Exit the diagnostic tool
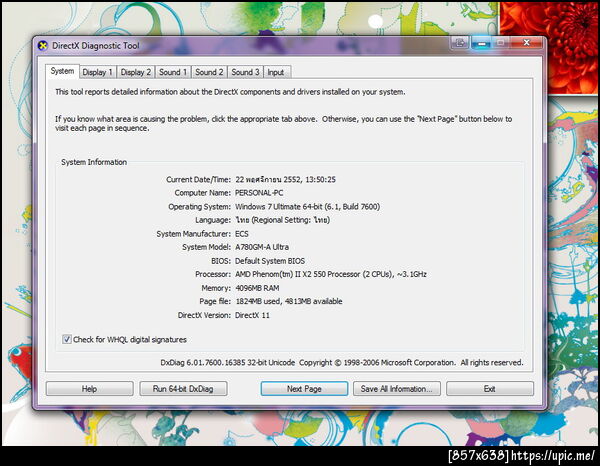 [x=490, y=389]
